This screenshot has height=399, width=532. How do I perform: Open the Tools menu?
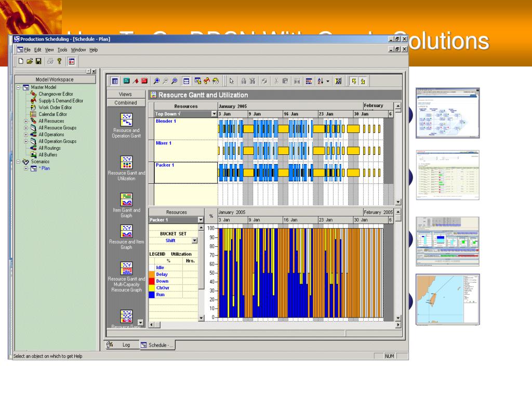[62, 50]
